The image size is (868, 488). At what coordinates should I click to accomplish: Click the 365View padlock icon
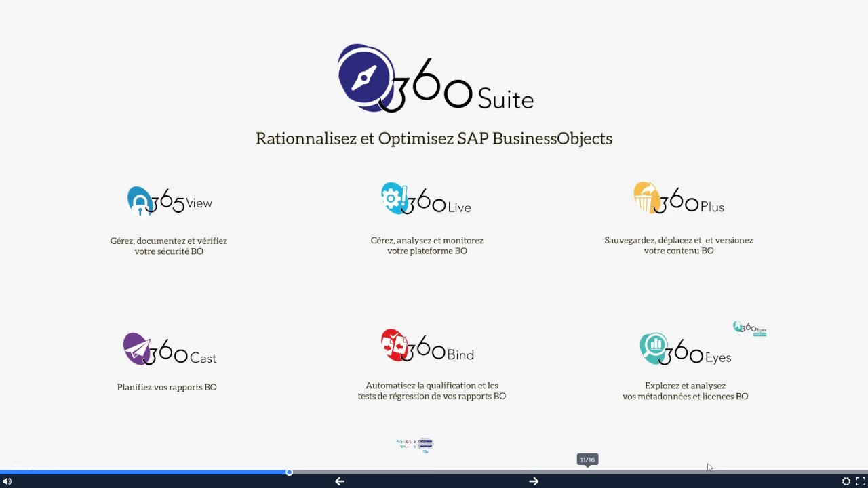[x=140, y=201]
